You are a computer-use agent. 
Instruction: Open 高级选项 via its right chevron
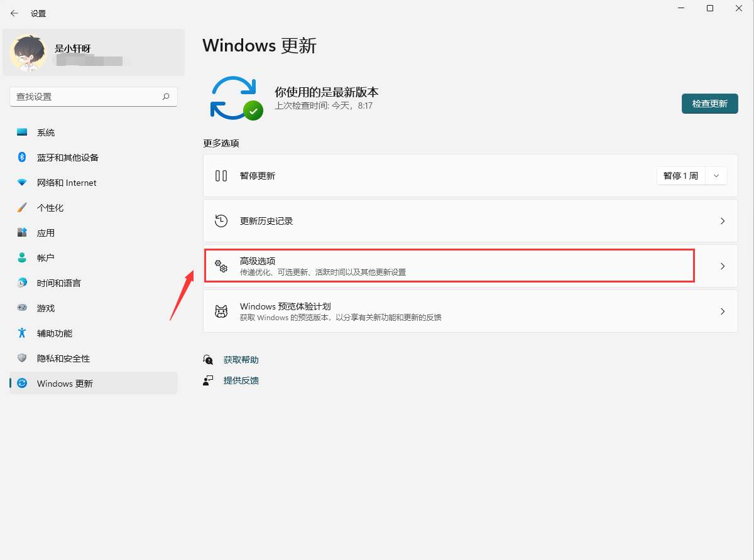(723, 266)
